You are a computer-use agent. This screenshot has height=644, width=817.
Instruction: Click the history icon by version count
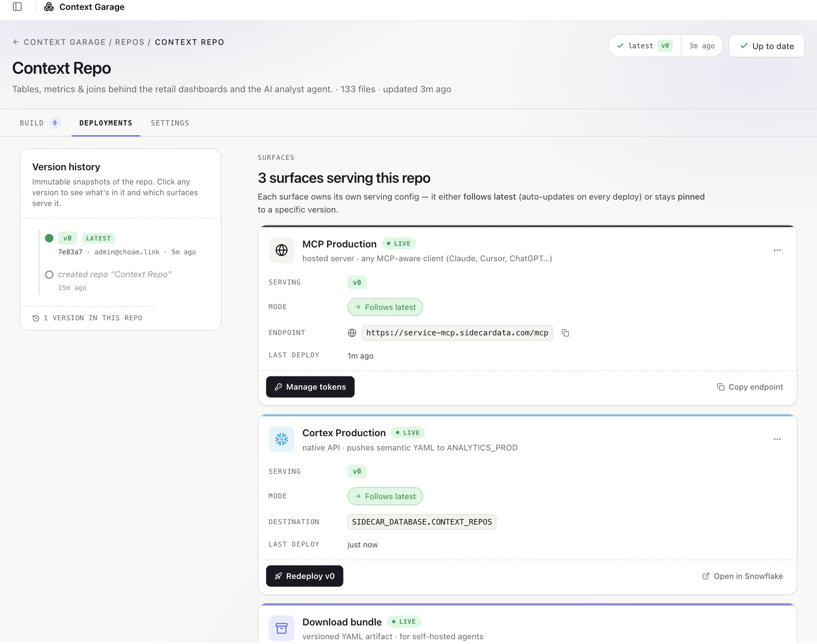click(x=36, y=318)
